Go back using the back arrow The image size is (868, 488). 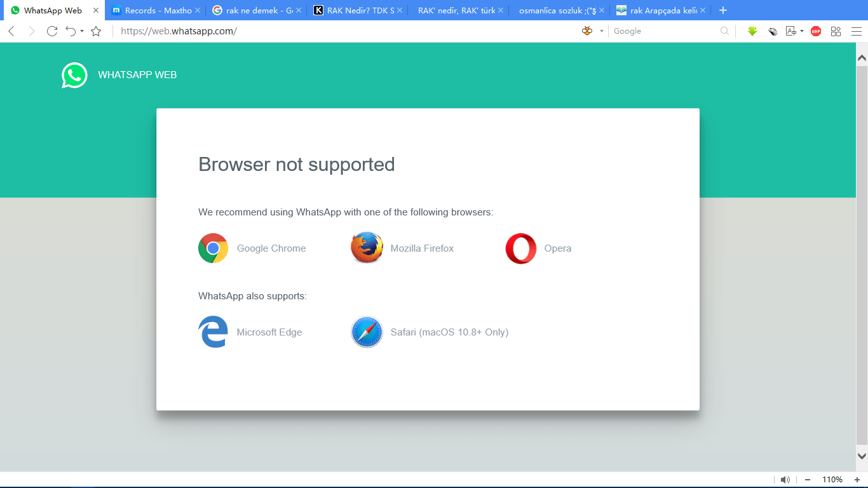coord(11,31)
